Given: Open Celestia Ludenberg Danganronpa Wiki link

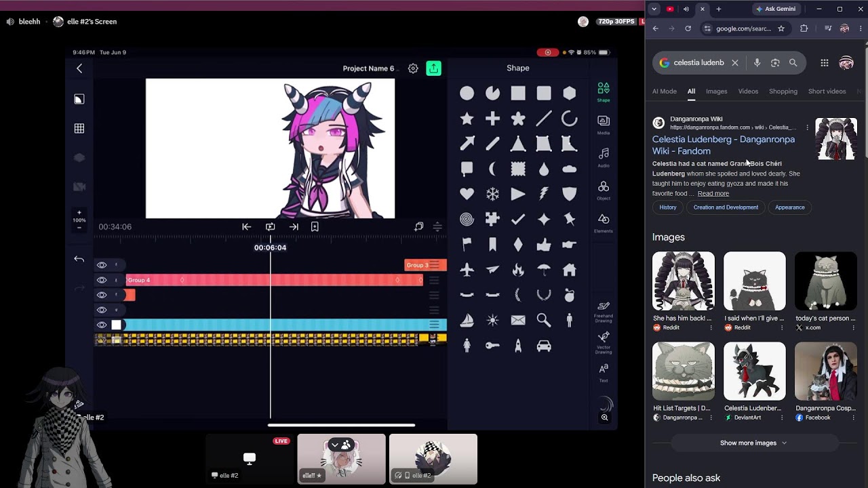Looking at the screenshot, I should [724, 145].
